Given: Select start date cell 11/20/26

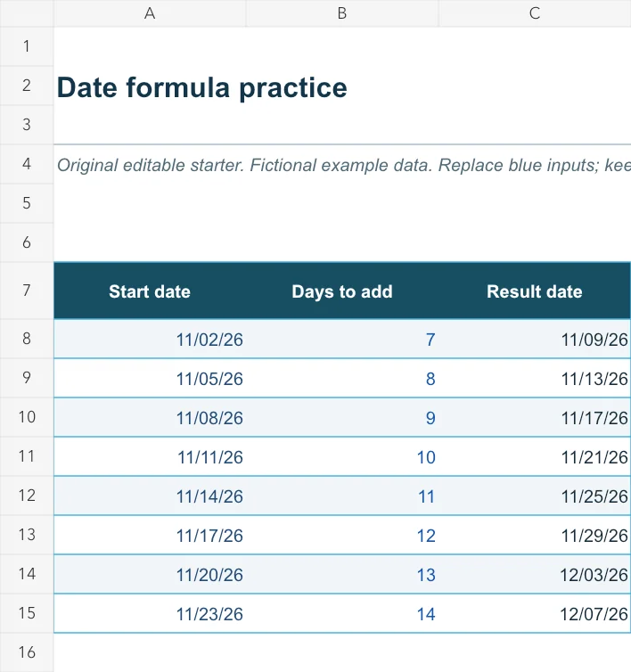Looking at the screenshot, I should (x=150, y=574).
